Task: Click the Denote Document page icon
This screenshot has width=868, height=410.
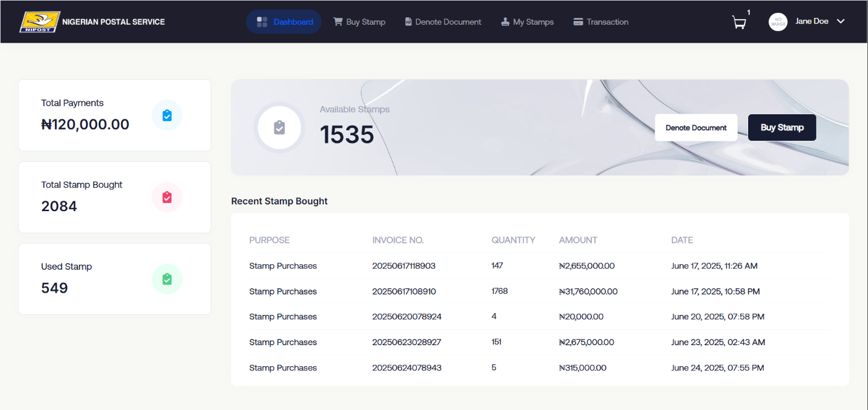Action: pyautogui.click(x=408, y=22)
